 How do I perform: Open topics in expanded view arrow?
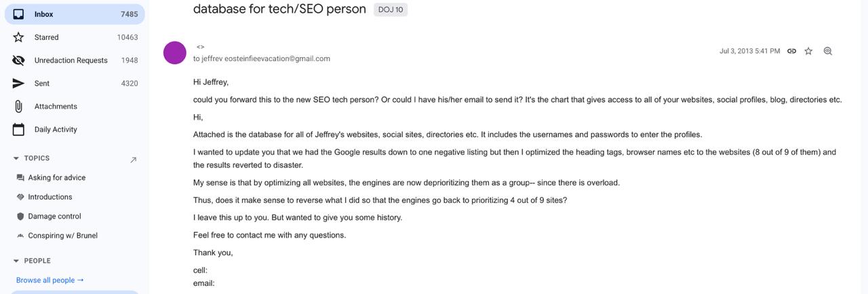[x=133, y=160]
